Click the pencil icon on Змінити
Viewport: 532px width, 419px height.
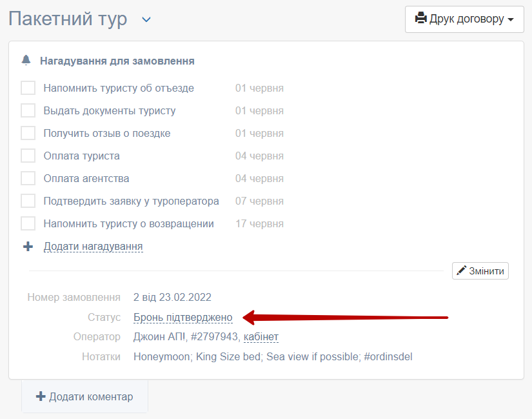pyautogui.click(x=462, y=271)
